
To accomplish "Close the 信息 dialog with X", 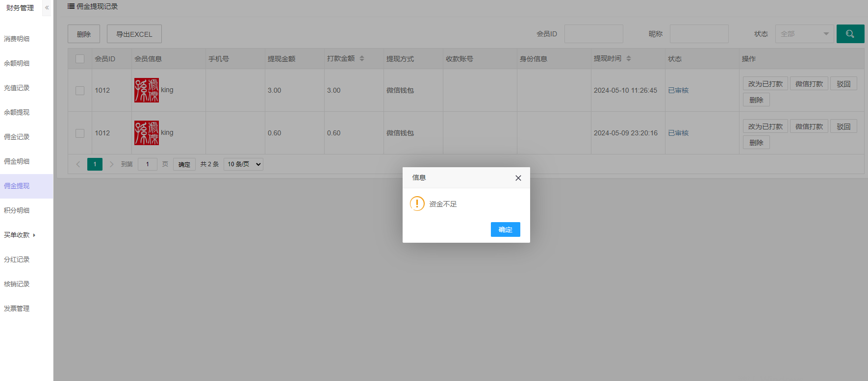I will 518,178.
